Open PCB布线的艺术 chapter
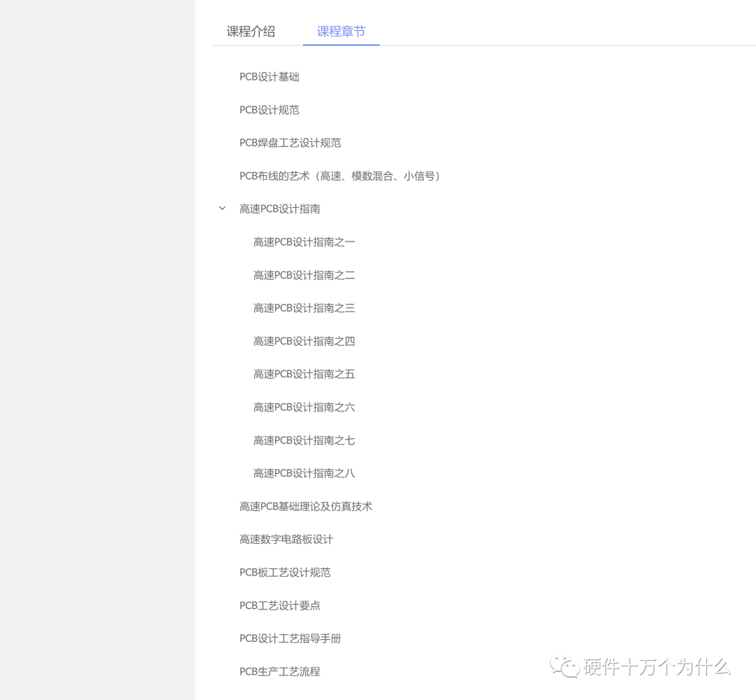The height and width of the screenshot is (700, 756). (340, 176)
